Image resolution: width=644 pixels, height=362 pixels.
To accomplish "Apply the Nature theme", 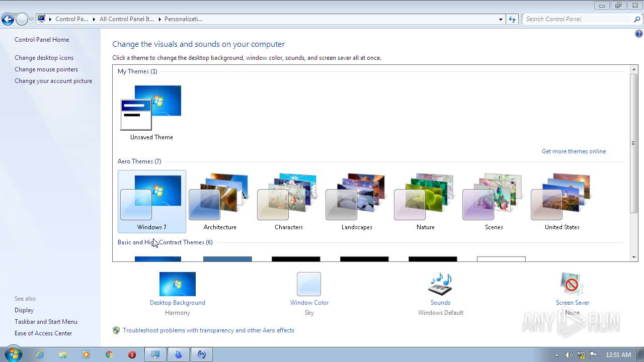I will click(x=425, y=201).
